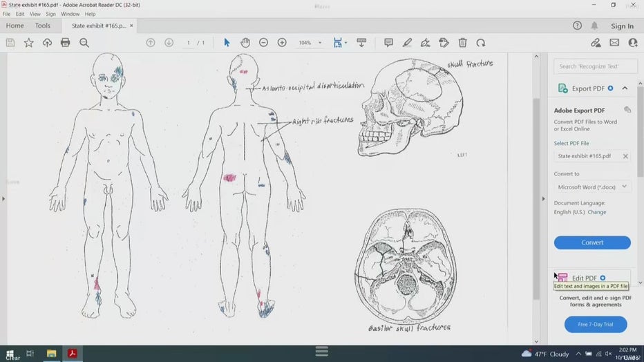Open Convert to Microsoft Word dropdown
644x362 pixels.
tap(592, 187)
